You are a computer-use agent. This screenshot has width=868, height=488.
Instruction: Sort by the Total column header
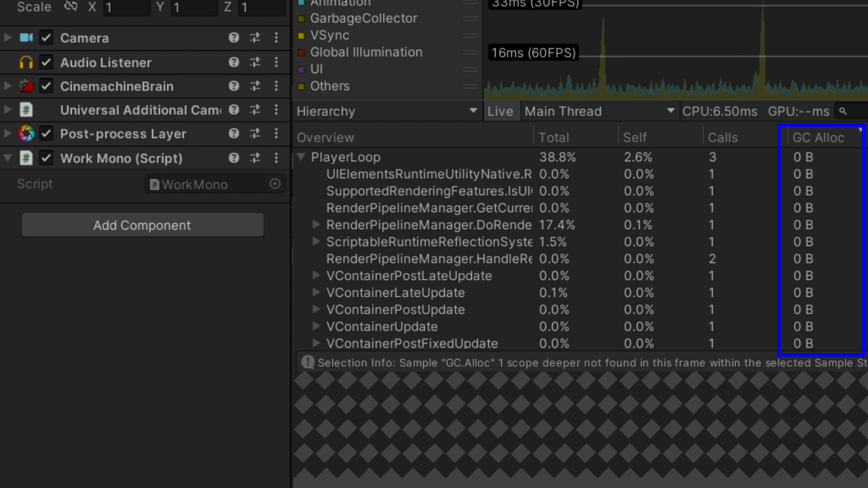click(576, 138)
